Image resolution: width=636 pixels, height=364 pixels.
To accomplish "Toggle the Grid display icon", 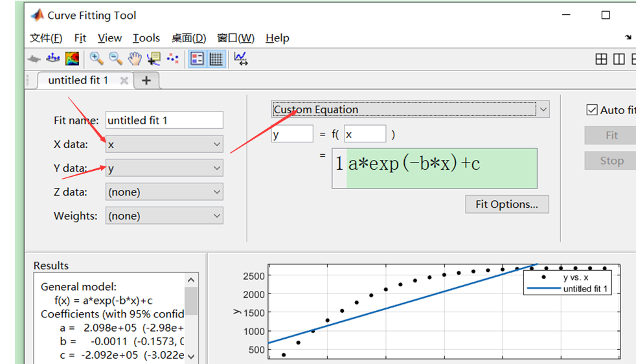I will point(216,59).
